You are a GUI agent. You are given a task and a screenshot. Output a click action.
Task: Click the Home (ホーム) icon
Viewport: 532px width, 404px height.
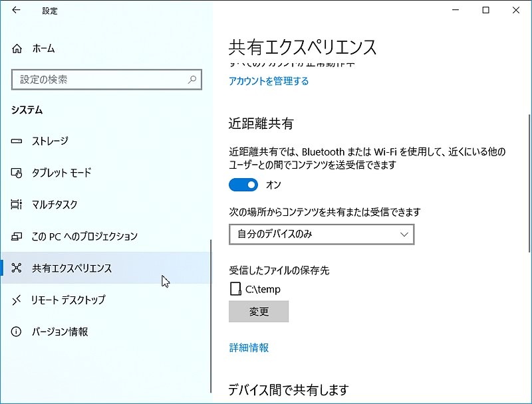click(17, 49)
